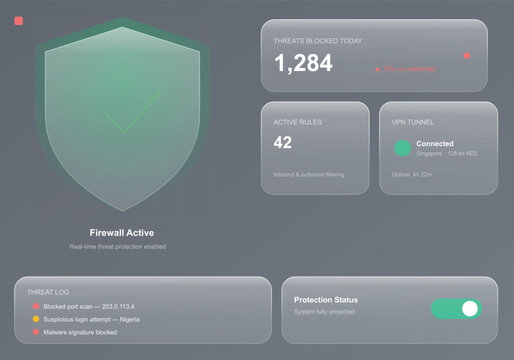Click the red dot beside Malware signature blocked
Screen dimensions: 514x360
[x=36, y=332]
